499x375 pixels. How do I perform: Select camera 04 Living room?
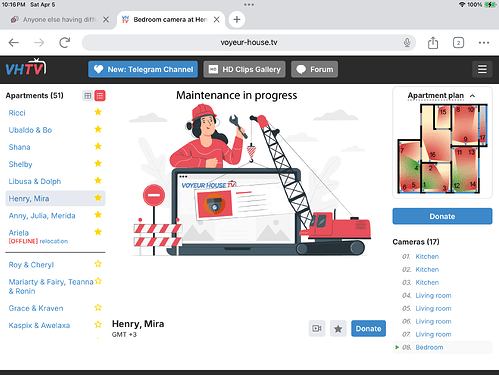[433, 296]
